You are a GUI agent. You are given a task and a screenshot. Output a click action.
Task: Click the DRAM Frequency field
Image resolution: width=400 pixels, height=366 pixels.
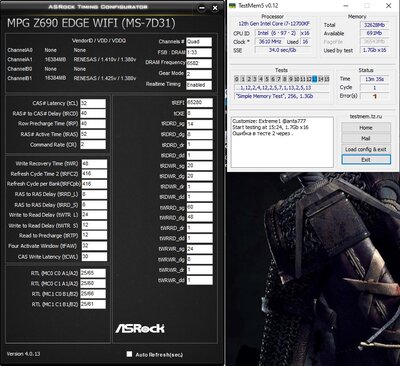pos(199,63)
